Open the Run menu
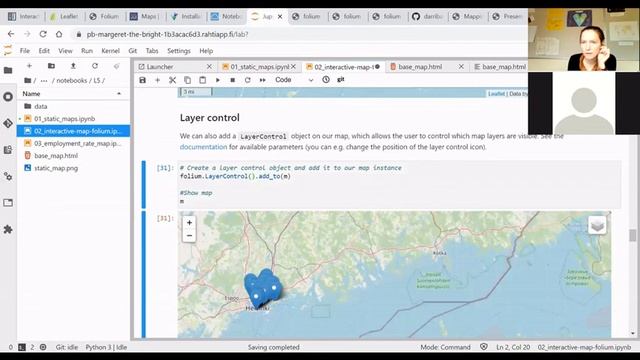This screenshot has width=640, height=360. click(87, 51)
